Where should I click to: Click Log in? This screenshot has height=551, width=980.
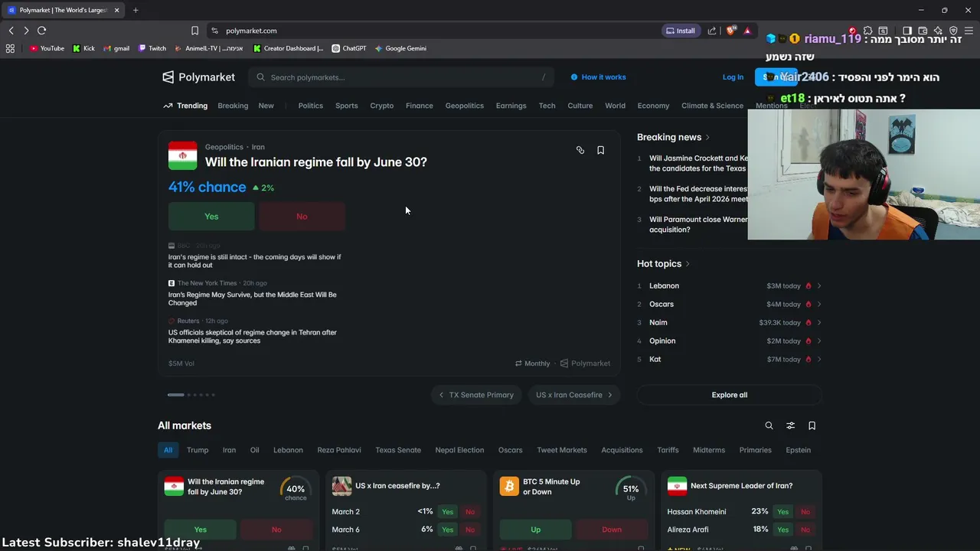pyautogui.click(x=733, y=77)
